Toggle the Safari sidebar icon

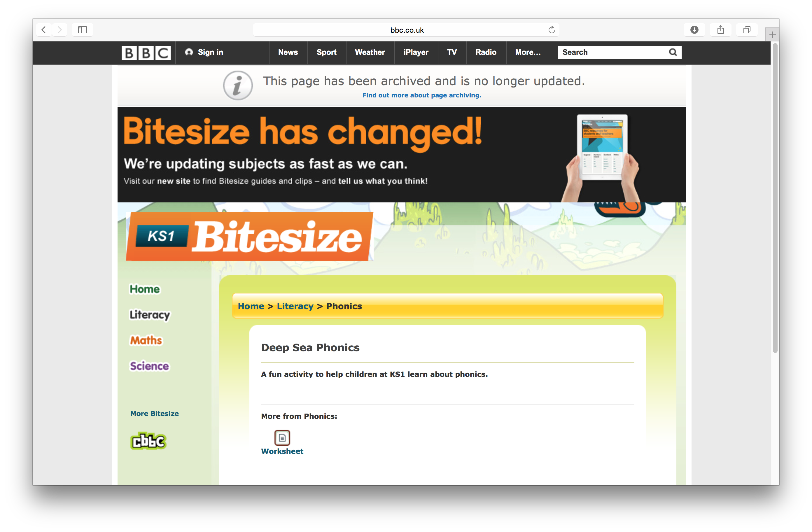point(83,30)
